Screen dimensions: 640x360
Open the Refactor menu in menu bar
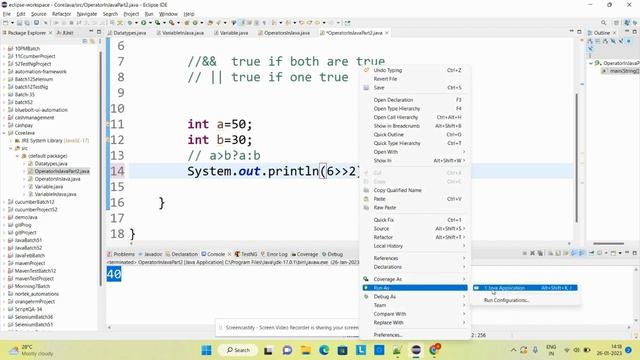62,14
